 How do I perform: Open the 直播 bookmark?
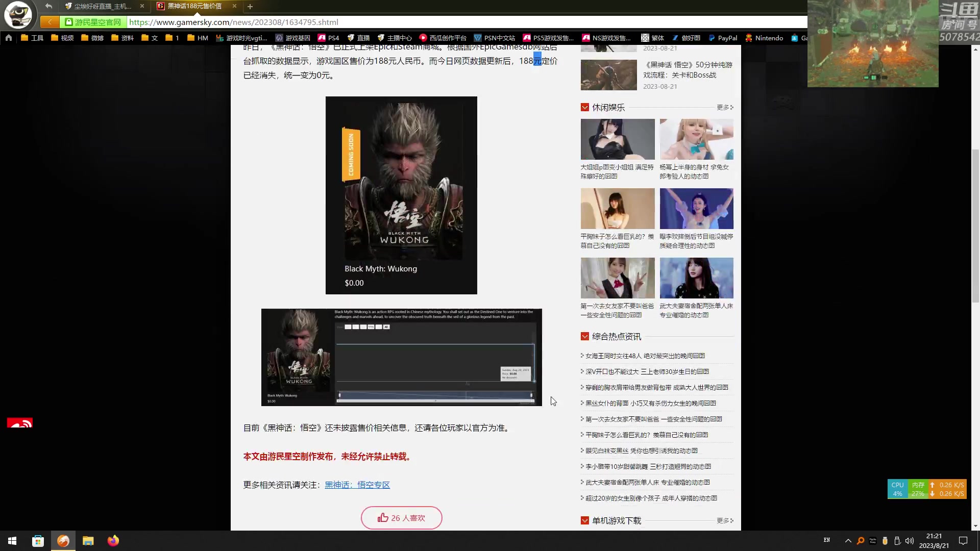click(x=358, y=38)
